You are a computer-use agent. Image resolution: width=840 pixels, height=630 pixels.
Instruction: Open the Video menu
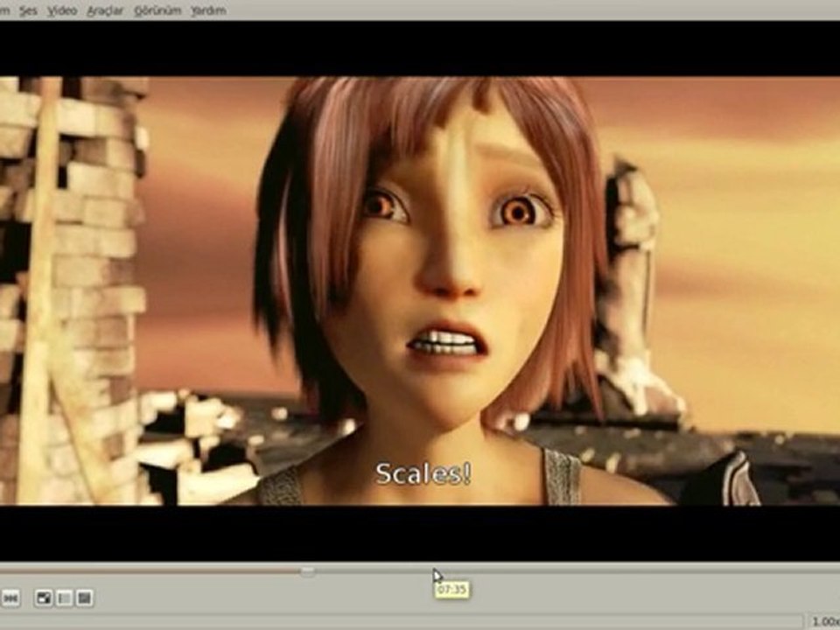click(62, 10)
